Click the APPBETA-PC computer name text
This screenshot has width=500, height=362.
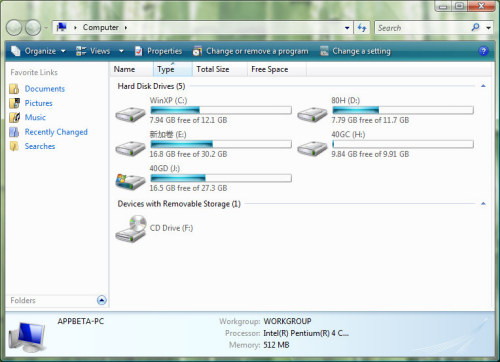pos(81,321)
